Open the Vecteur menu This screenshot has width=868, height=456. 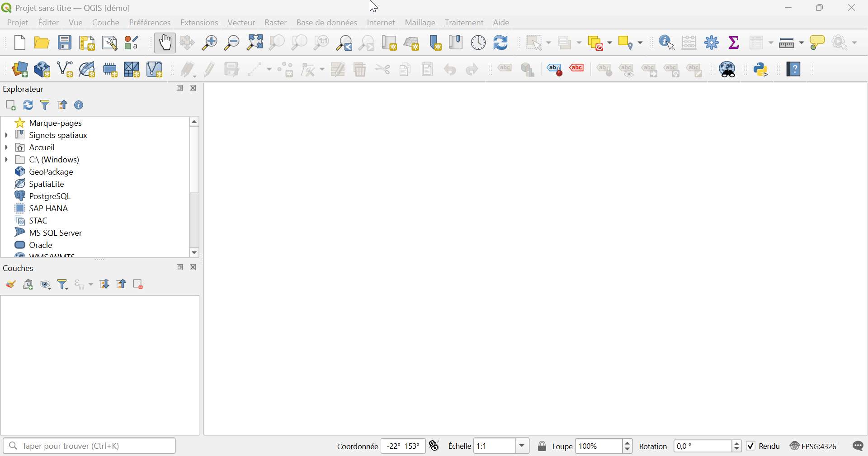pyautogui.click(x=241, y=23)
